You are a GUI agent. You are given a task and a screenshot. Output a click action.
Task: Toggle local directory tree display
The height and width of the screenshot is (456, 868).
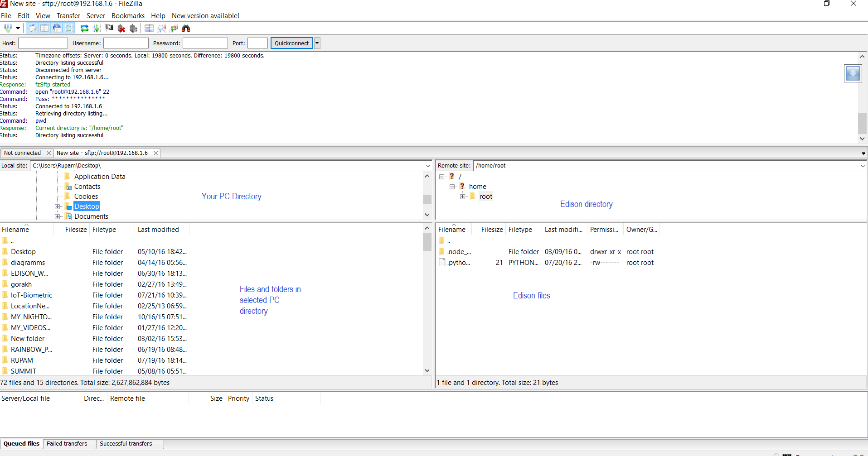[44, 28]
